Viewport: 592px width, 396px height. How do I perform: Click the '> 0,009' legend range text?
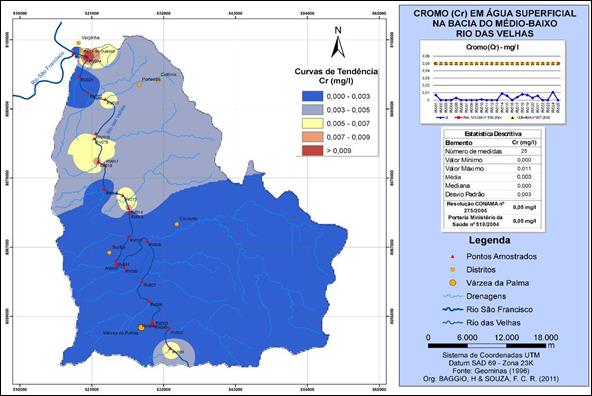[x=339, y=151]
